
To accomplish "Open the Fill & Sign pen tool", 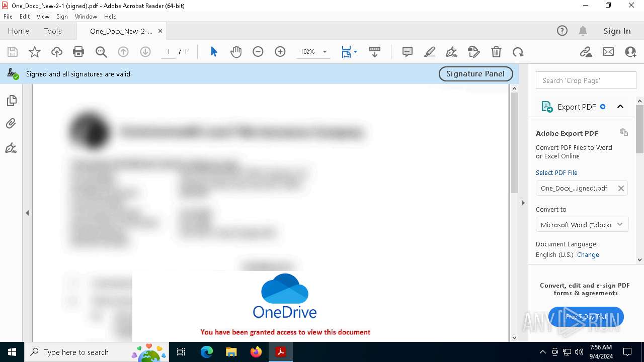I will 451,52.
